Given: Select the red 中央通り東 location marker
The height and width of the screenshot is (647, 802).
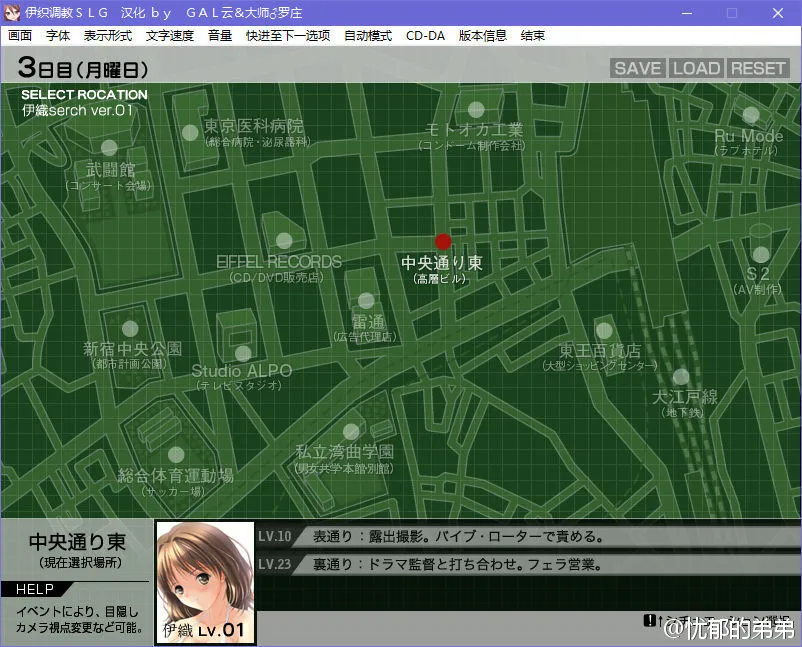Looking at the screenshot, I should pos(443,241).
